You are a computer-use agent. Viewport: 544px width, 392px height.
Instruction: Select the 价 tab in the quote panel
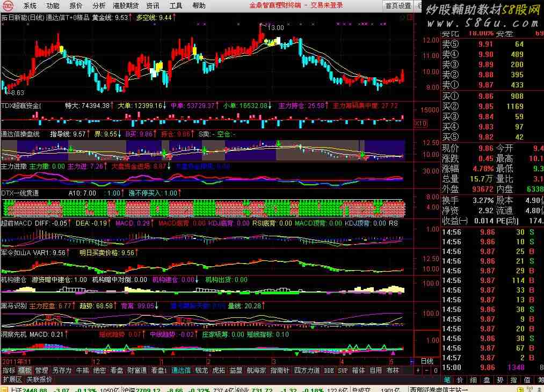click(x=460, y=380)
